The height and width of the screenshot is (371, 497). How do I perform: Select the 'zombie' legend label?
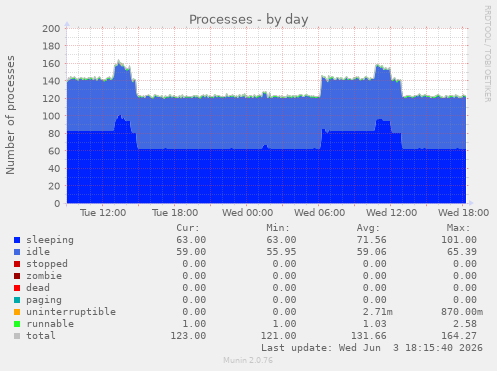(44, 276)
